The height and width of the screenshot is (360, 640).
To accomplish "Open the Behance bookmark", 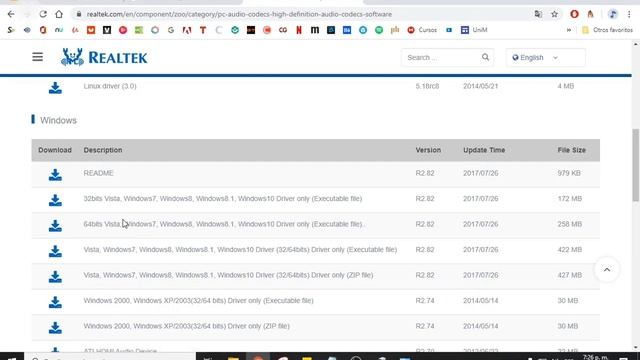I will pos(347,30).
